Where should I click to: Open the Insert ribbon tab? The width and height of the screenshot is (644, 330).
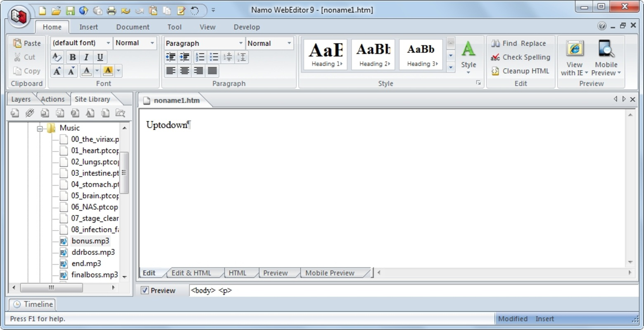point(88,27)
